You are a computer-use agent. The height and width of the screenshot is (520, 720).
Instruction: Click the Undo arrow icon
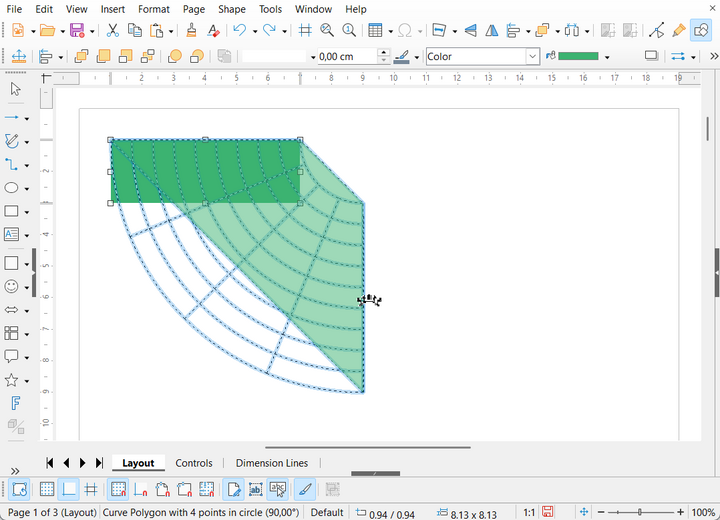coord(239,31)
